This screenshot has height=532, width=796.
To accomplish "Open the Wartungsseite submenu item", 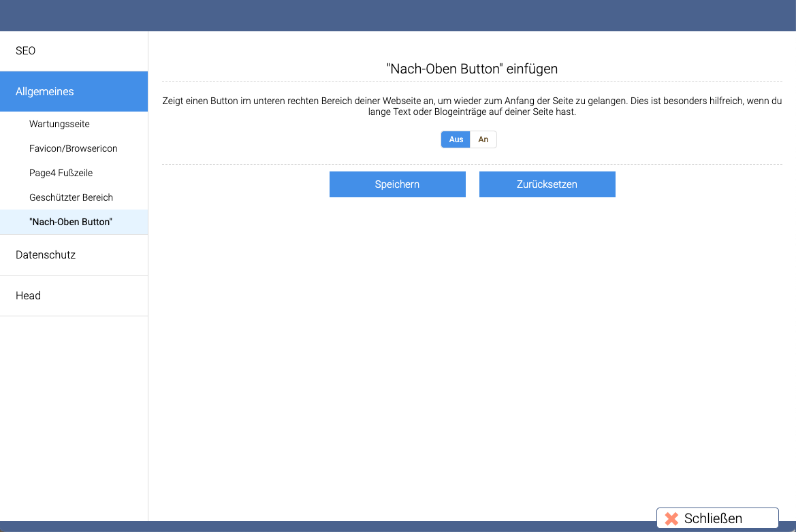I will (x=74, y=124).
